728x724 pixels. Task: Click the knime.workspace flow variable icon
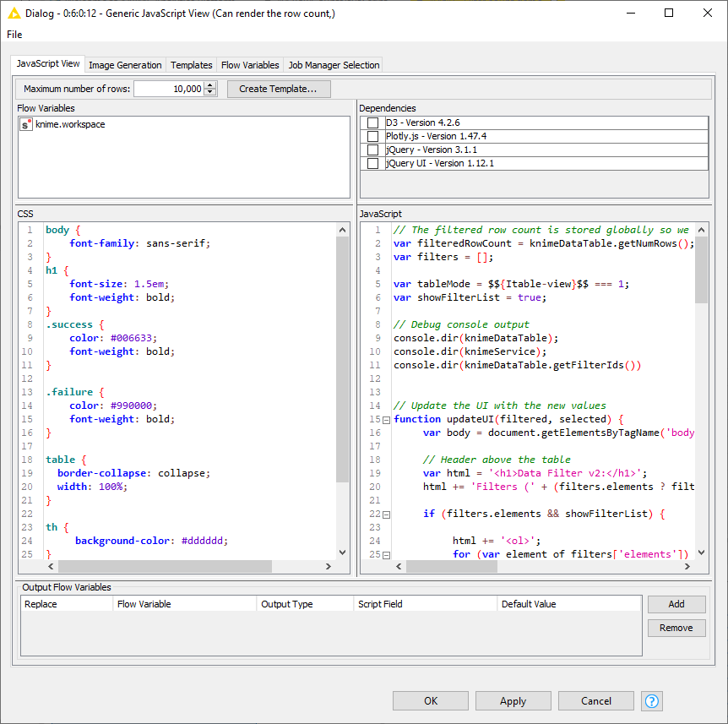tap(26, 124)
